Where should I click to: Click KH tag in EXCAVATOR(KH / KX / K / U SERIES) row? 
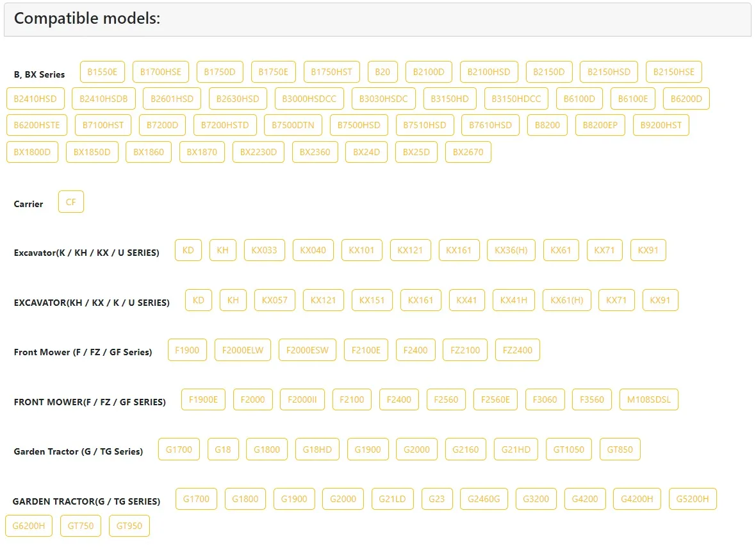233,300
